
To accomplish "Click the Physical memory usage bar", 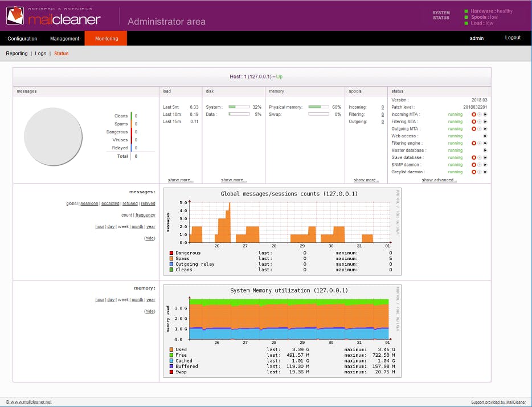I will tap(318, 107).
